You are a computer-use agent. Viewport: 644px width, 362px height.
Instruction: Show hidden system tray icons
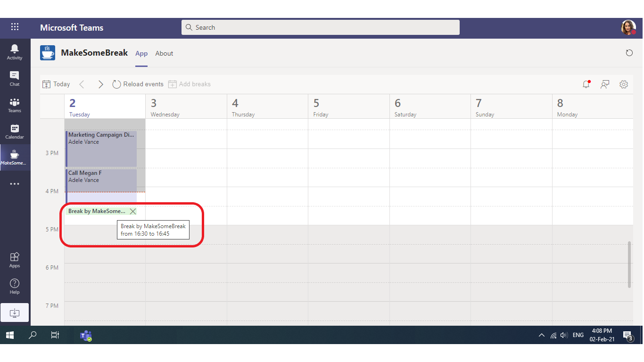coord(542,335)
